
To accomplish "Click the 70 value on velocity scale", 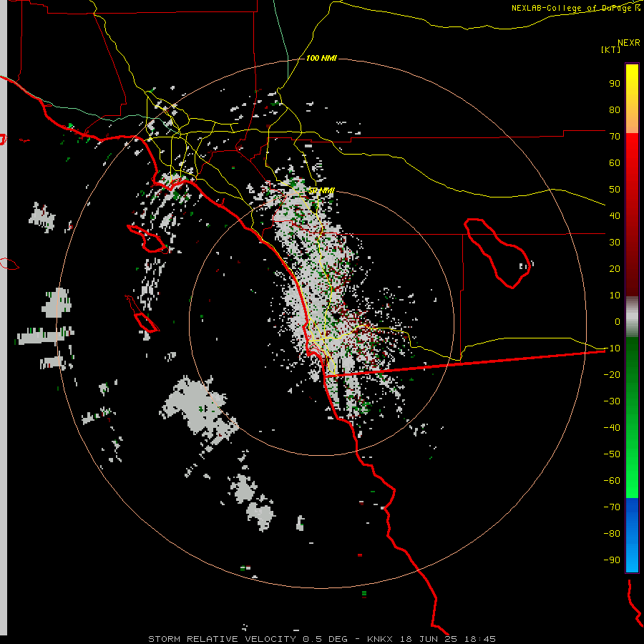I will 615,137.
